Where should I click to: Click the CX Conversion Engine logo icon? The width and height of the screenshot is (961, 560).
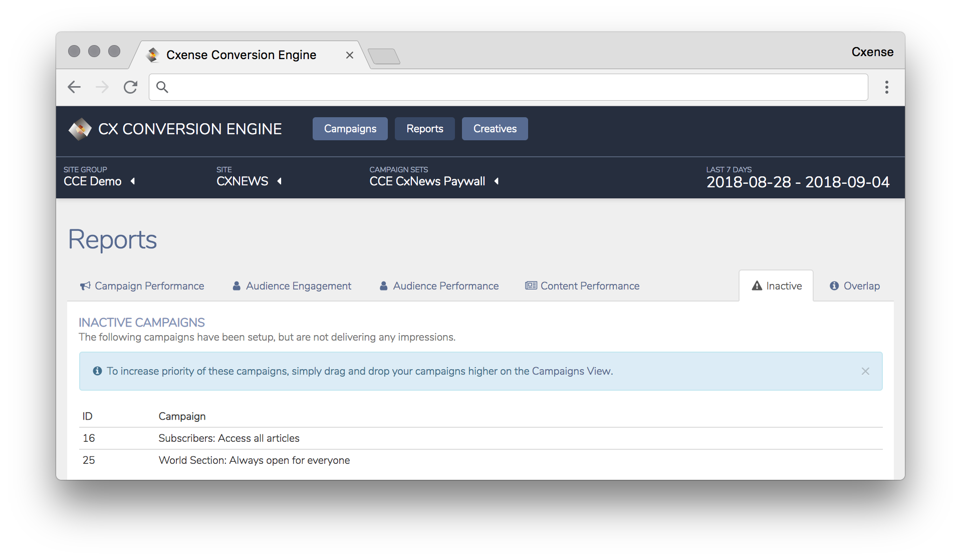coord(80,129)
